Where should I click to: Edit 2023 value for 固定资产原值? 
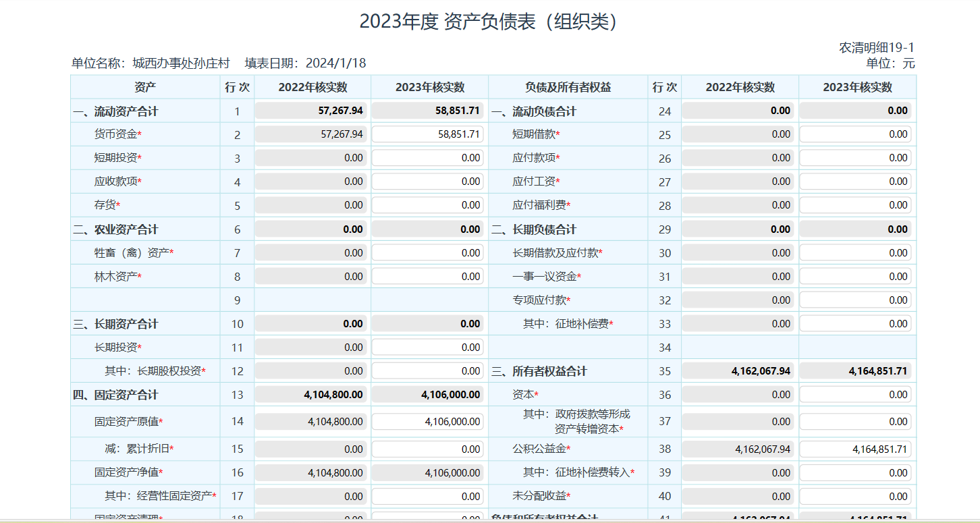click(427, 421)
